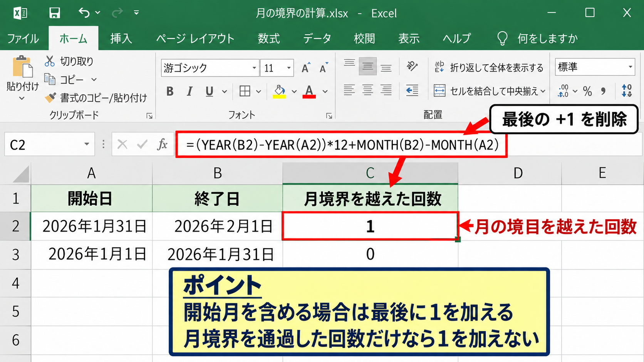Click the Paste (貼り付け) clipboard icon

point(23,67)
